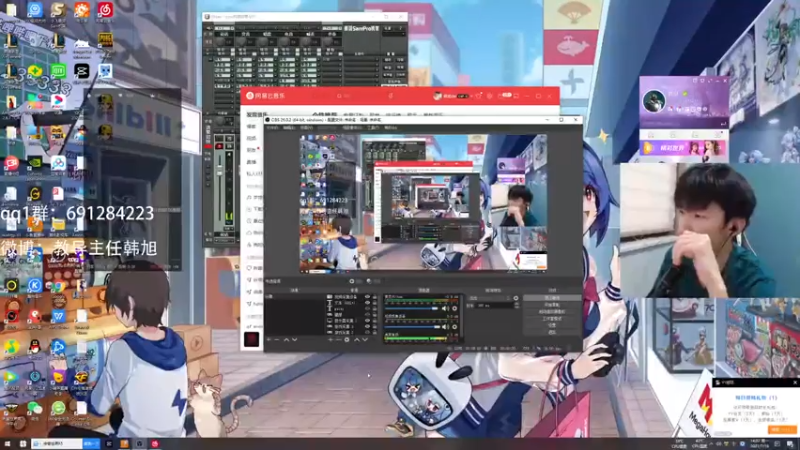800x450 pixels.
Task: Select 发现音乐 in NetEase sidebar
Action: point(257,115)
